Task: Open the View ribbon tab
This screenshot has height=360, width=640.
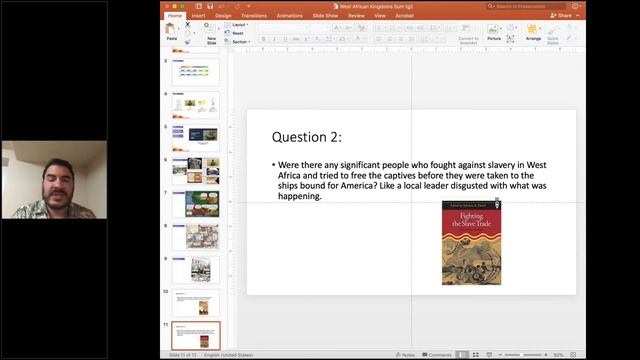Action: [380, 16]
